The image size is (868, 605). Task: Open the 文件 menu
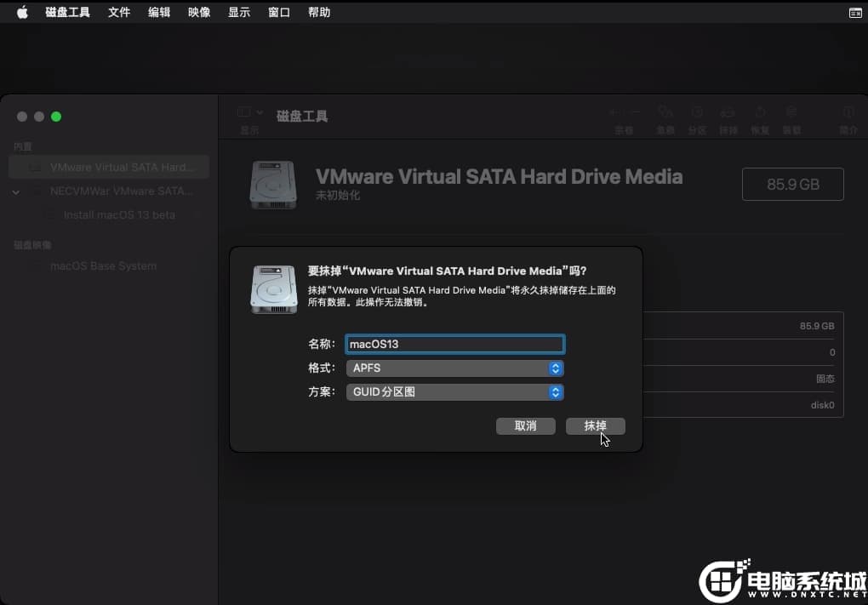[119, 13]
